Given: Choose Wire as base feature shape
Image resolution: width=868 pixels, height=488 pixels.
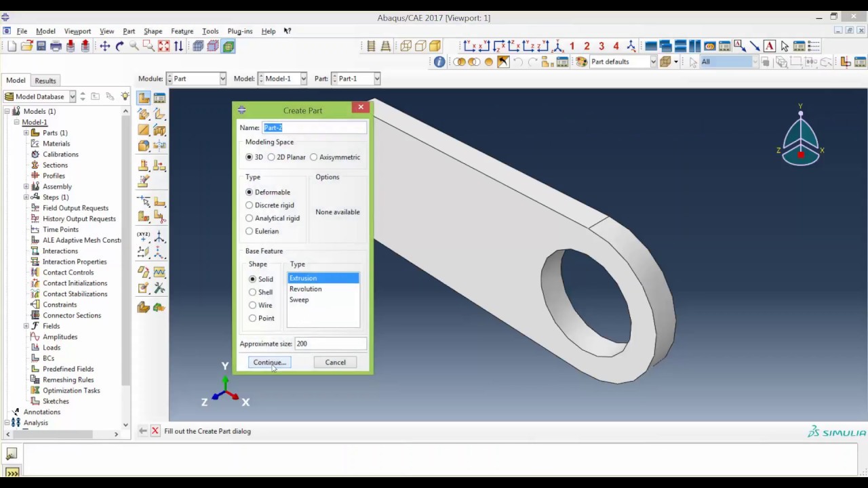Looking at the screenshot, I should tap(260, 305).
